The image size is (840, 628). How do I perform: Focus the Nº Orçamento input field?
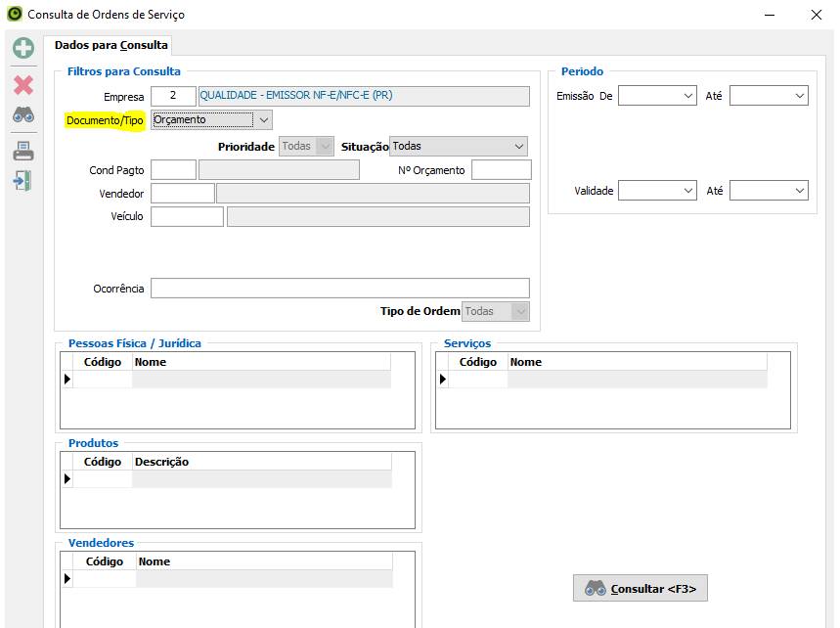[x=501, y=170]
